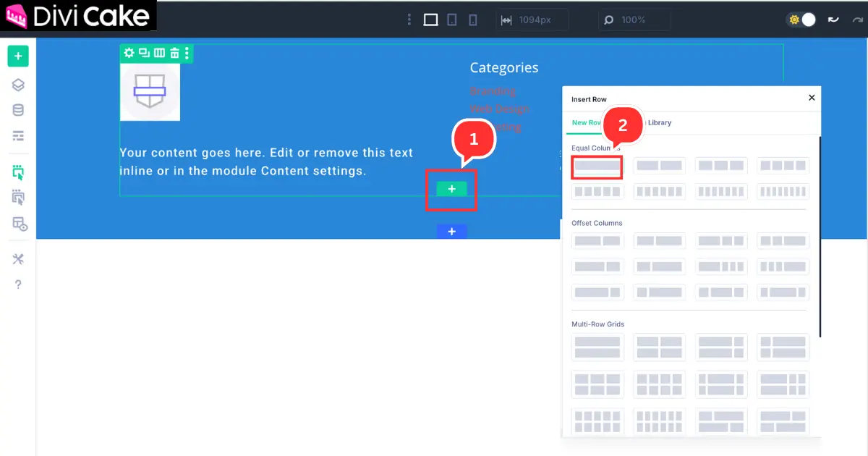Click the 'Multi-Row Grids' section label
The image size is (868, 456).
(597, 324)
